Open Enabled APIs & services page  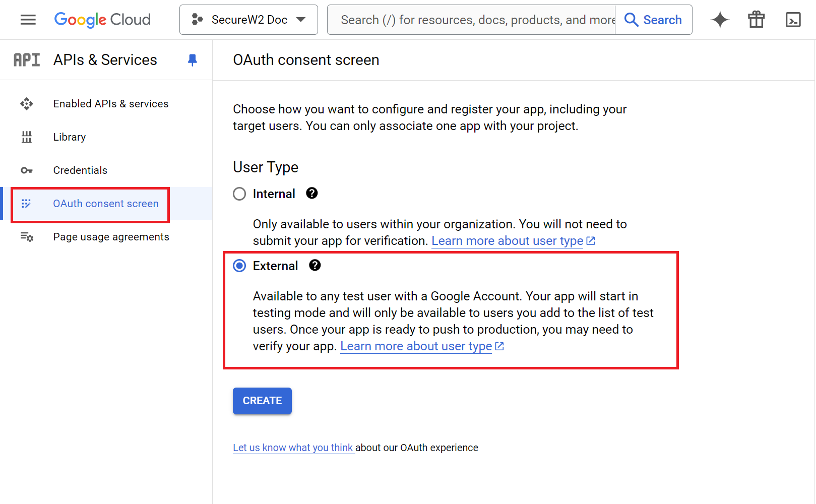[111, 104]
